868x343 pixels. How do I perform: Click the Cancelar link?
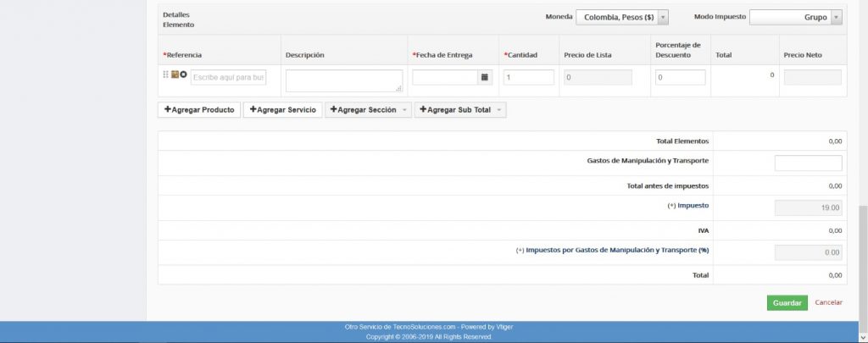pos(828,302)
